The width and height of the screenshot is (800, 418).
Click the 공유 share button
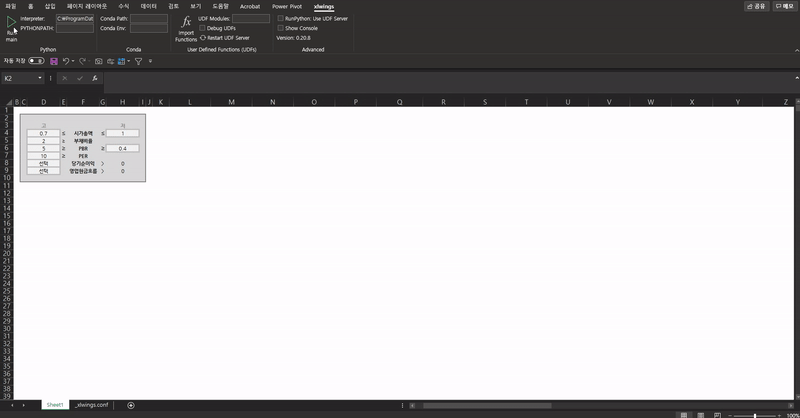[757, 6]
